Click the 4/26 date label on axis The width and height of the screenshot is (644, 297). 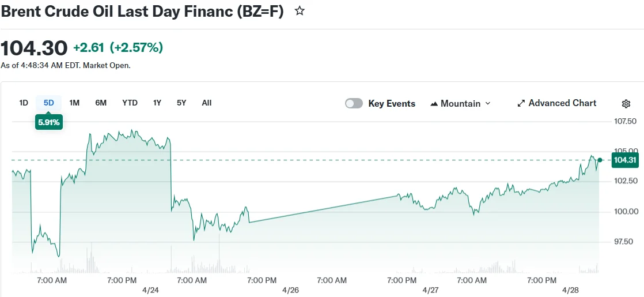[291, 290]
